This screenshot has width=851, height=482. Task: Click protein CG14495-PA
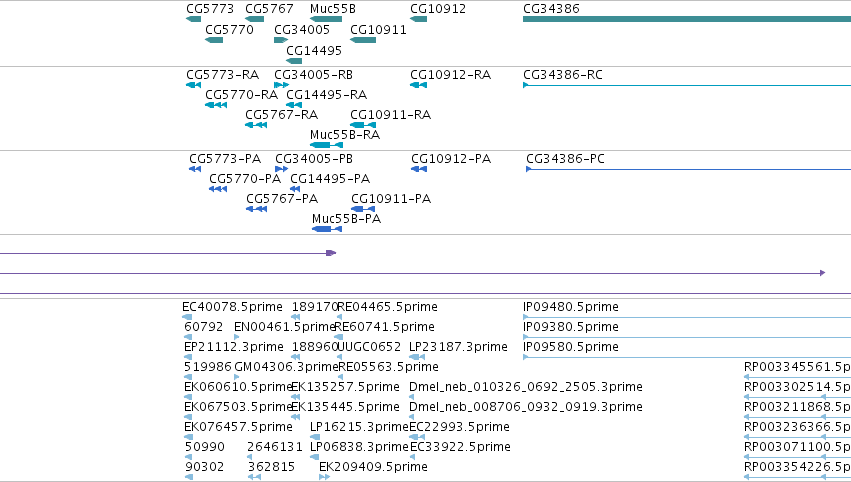(329, 179)
